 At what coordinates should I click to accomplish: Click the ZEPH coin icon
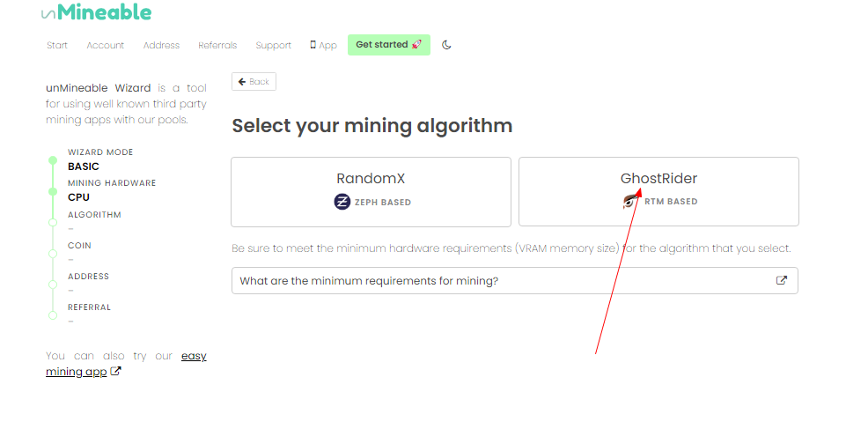(342, 202)
